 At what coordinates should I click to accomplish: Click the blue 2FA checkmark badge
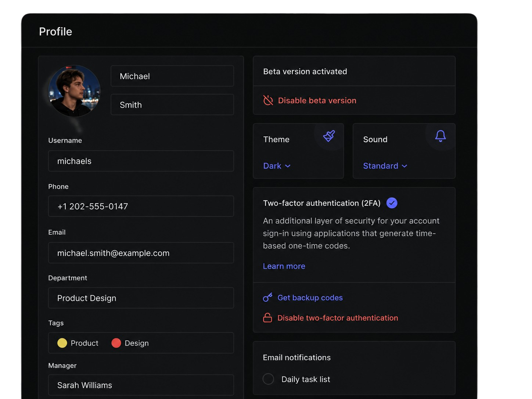coord(392,203)
